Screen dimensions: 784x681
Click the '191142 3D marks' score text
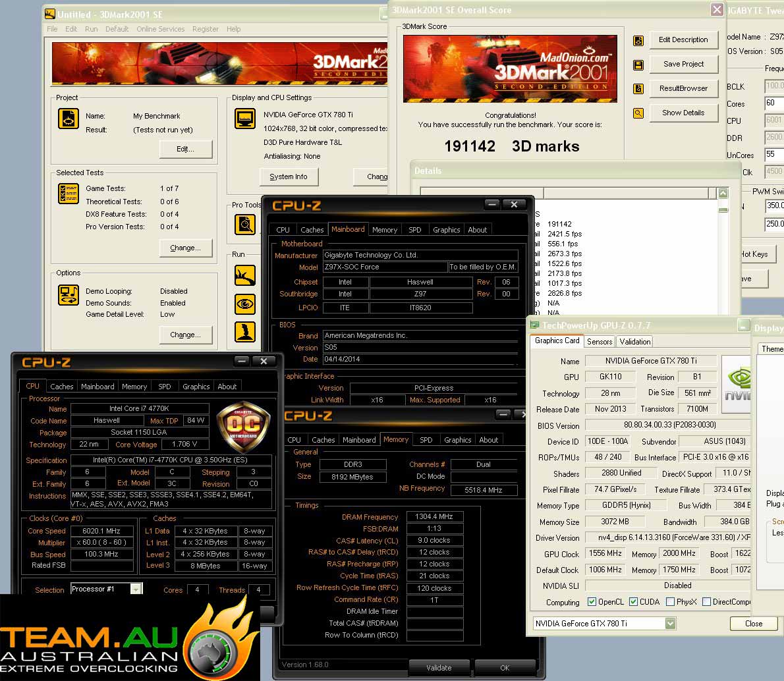[511, 146]
